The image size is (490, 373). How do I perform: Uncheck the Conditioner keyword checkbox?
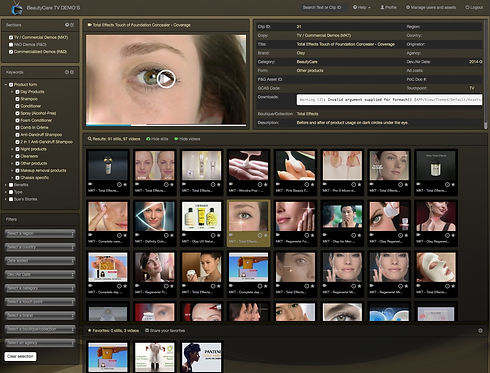point(17,106)
